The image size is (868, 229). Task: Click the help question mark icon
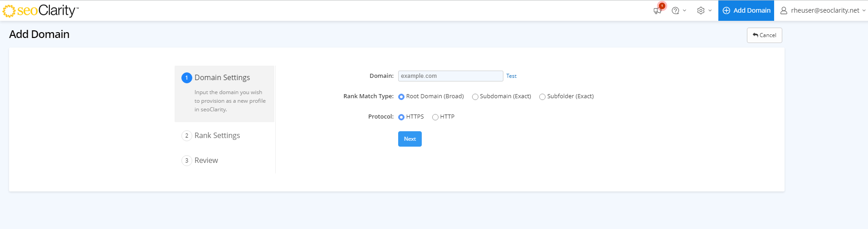[x=675, y=10]
